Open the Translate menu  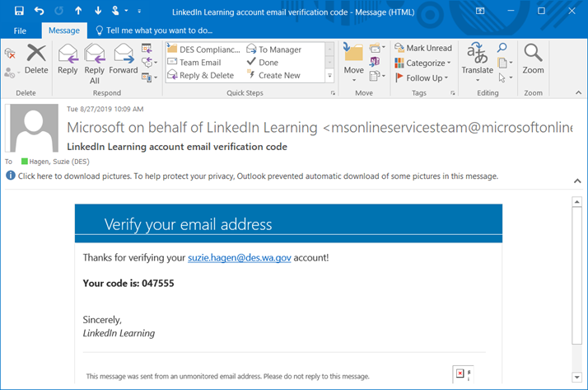click(x=477, y=63)
